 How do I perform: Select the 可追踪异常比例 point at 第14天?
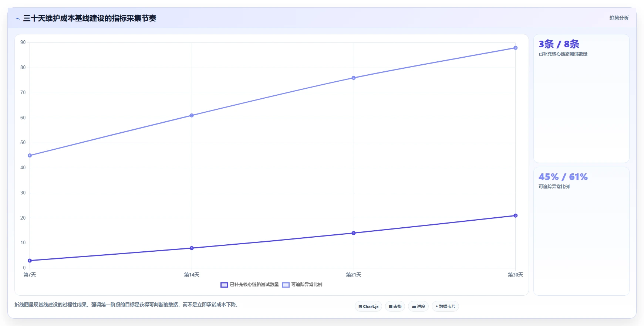point(192,116)
